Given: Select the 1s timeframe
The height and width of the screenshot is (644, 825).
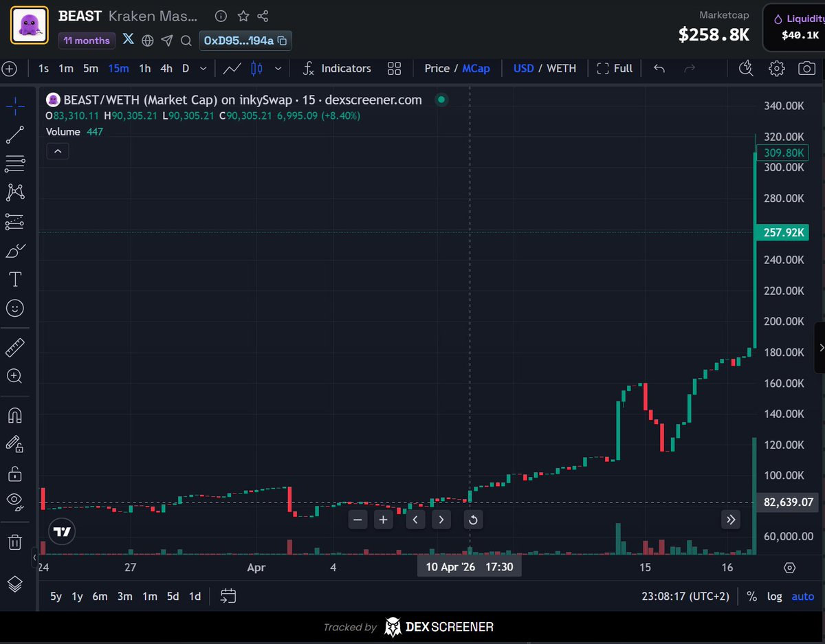Looking at the screenshot, I should click(43, 68).
